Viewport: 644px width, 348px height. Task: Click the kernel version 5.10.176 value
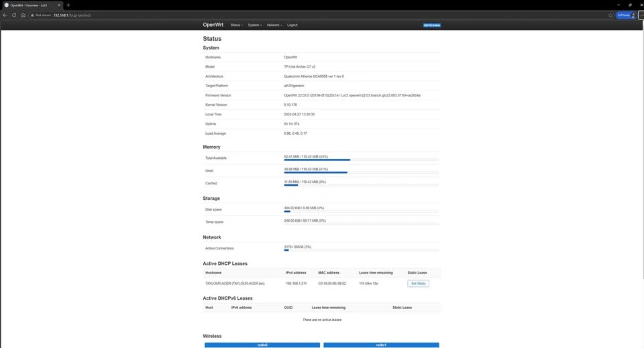click(x=290, y=105)
